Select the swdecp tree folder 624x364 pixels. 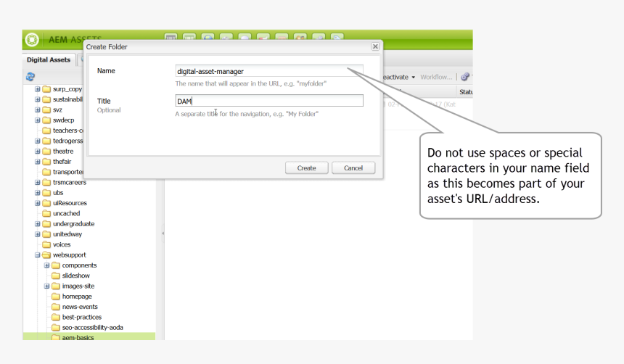pyautogui.click(x=64, y=120)
